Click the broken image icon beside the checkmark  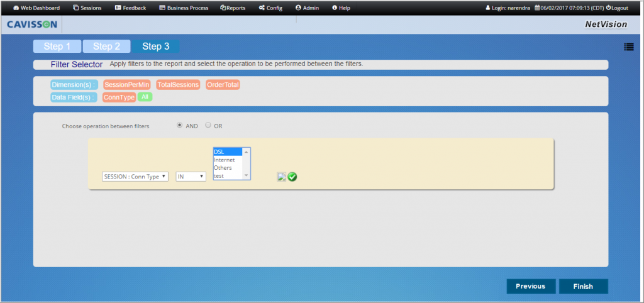point(282,177)
